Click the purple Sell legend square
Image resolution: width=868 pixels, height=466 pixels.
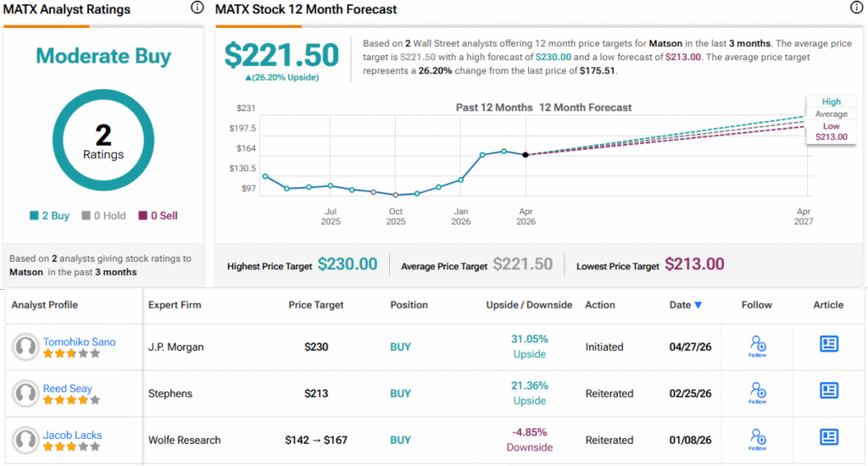click(x=142, y=215)
